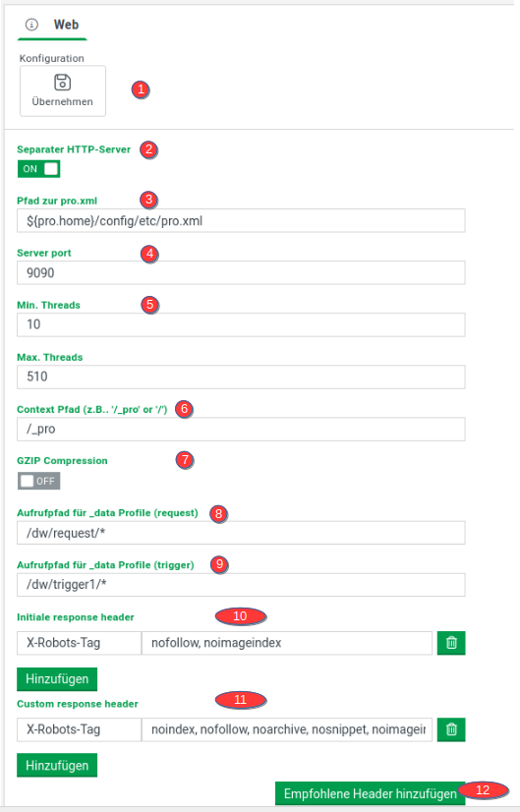
Task: Click Hinzufügen under Initiale response header
Action: (x=57, y=679)
